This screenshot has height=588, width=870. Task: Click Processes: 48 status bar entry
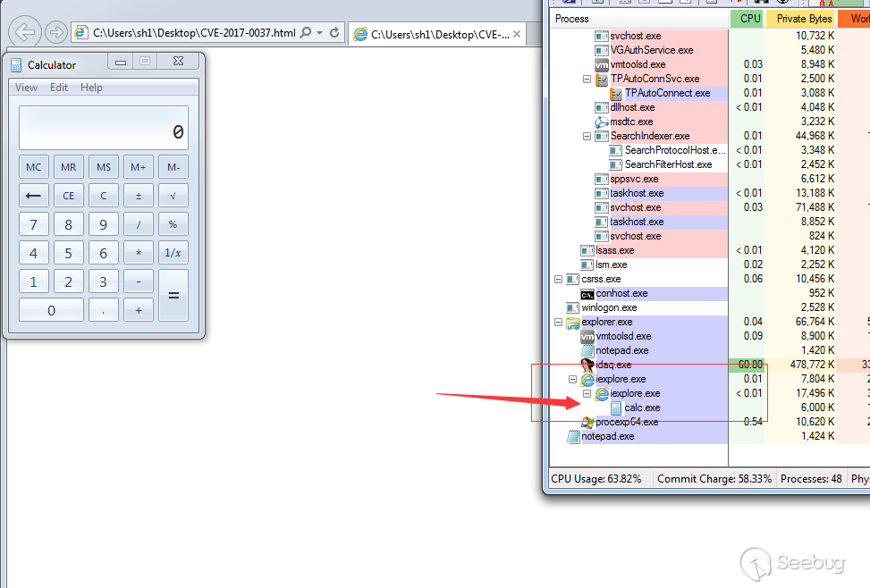coord(811,479)
